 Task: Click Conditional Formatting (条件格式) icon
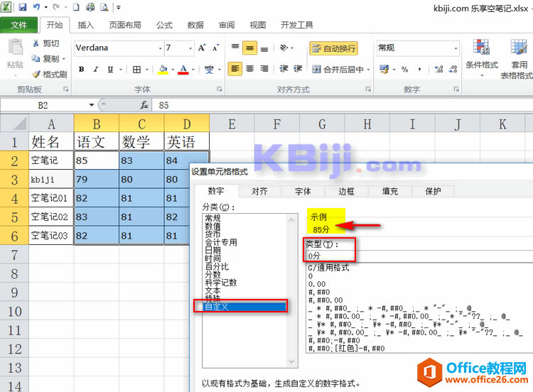pos(481,47)
